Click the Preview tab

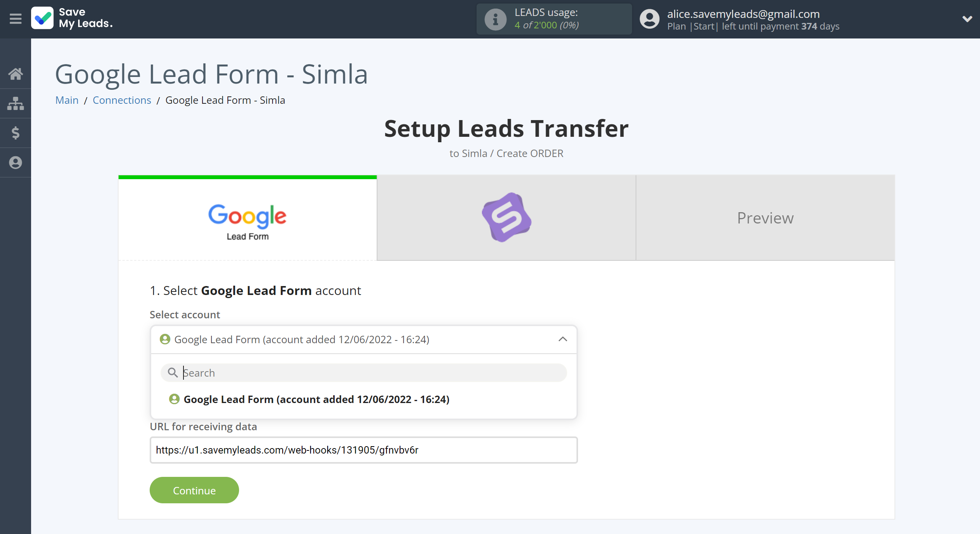(x=765, y=217)
